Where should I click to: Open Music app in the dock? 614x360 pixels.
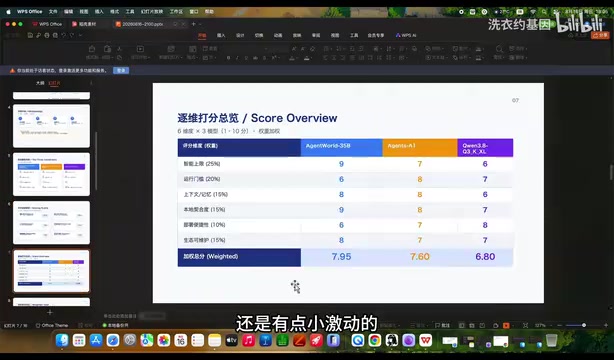249,340
